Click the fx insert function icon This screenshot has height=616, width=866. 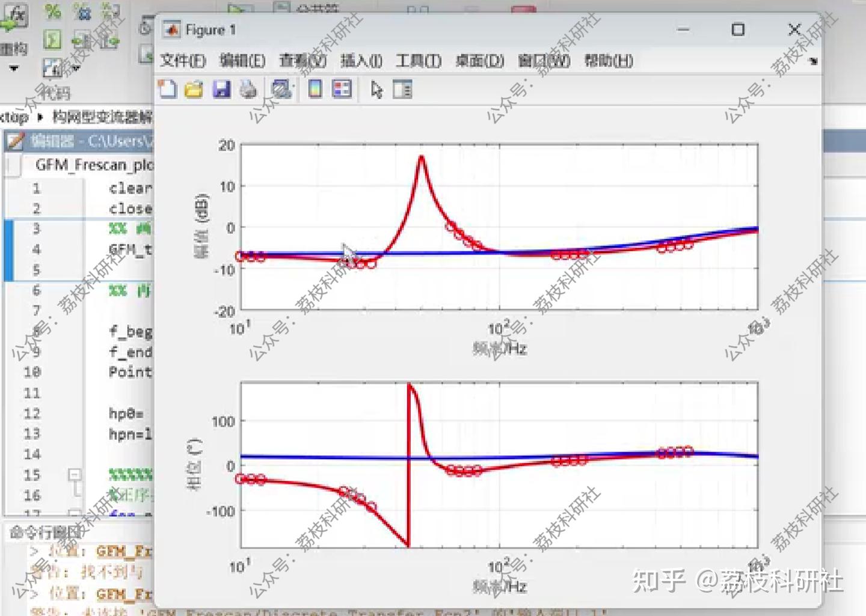click(x=14, y=17)
